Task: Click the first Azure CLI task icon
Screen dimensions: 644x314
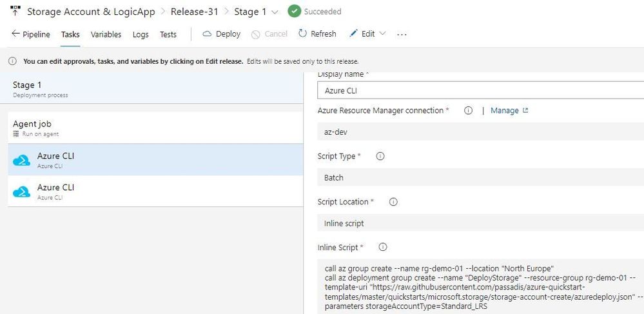Action: [22, 160]
